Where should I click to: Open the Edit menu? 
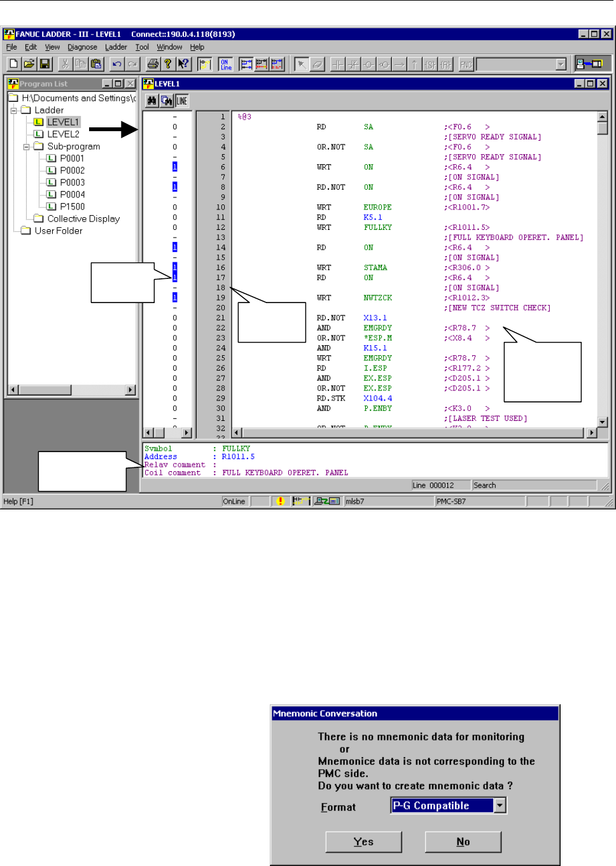point(31,47)
